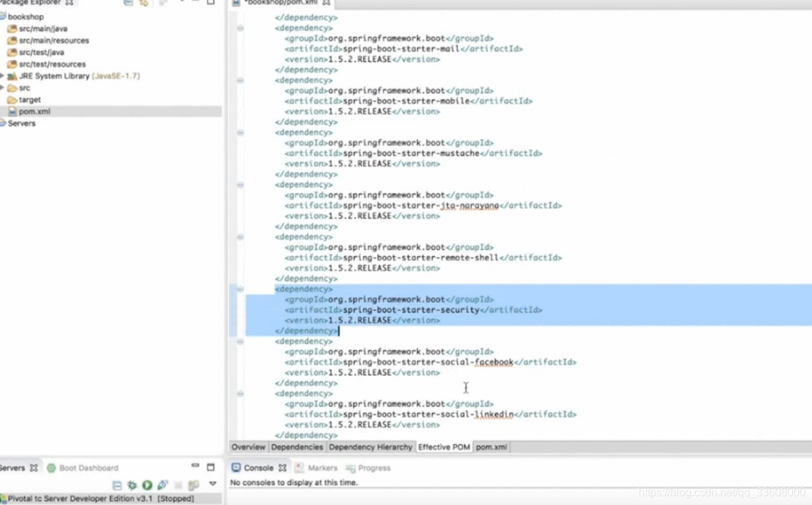Screen dimensions: 812x505
Task: Click the Pivotal tc Server icon
Action: [3, 498]
